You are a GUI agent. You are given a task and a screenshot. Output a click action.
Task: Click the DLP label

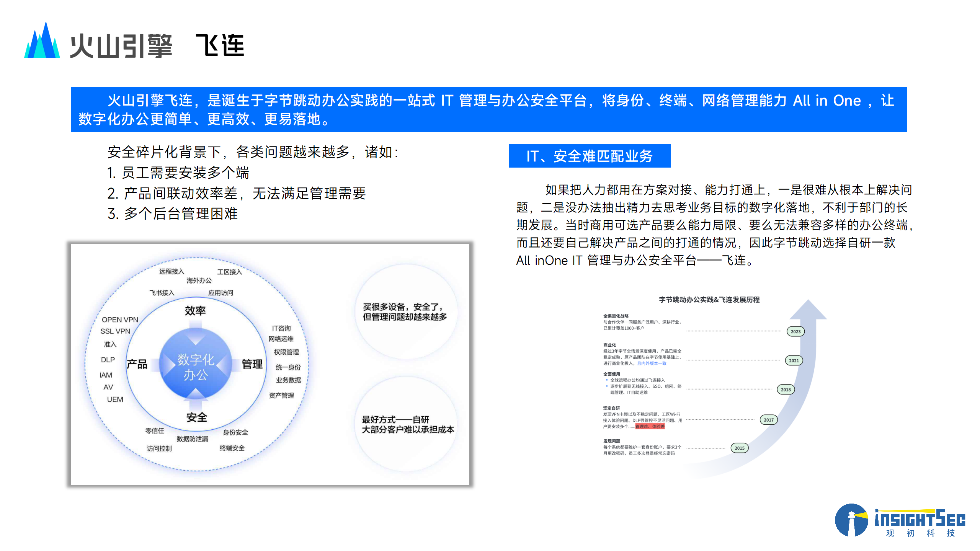[x=108, y=360]
